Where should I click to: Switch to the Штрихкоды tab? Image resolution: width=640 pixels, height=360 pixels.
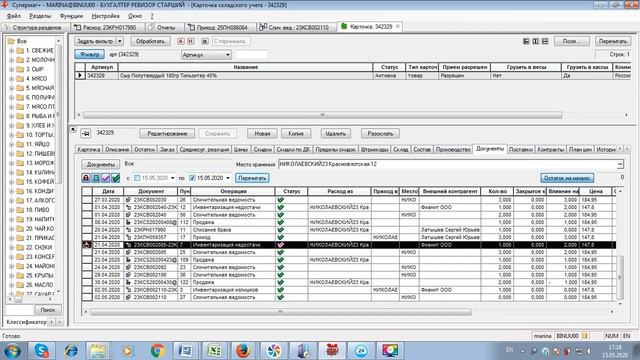[374, 150]
